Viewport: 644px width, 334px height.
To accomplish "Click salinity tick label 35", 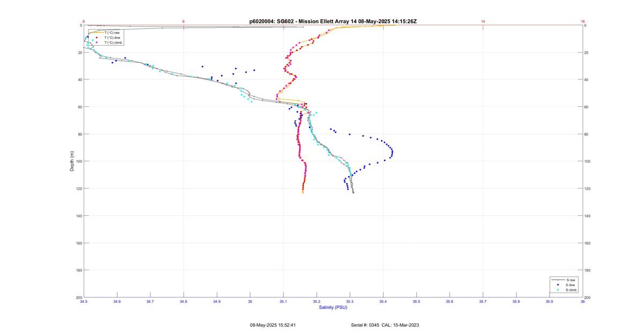I will (250, 301).
